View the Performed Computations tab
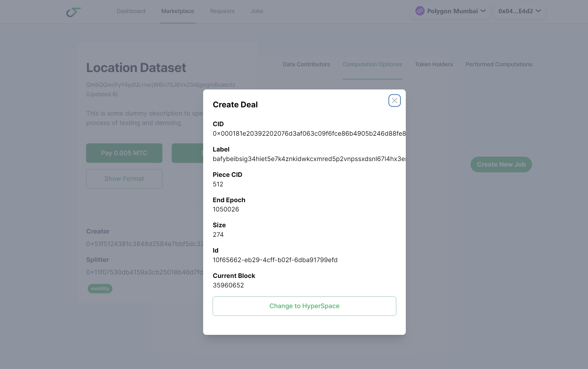This screenshot has height=369, width=588. pyautogui.click(x=499, y=64)
